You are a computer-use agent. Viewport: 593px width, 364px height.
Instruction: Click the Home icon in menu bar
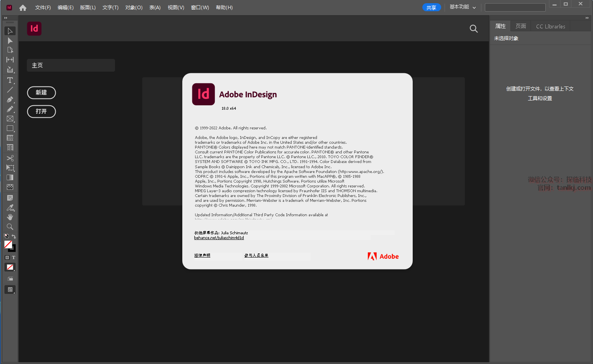23,8
